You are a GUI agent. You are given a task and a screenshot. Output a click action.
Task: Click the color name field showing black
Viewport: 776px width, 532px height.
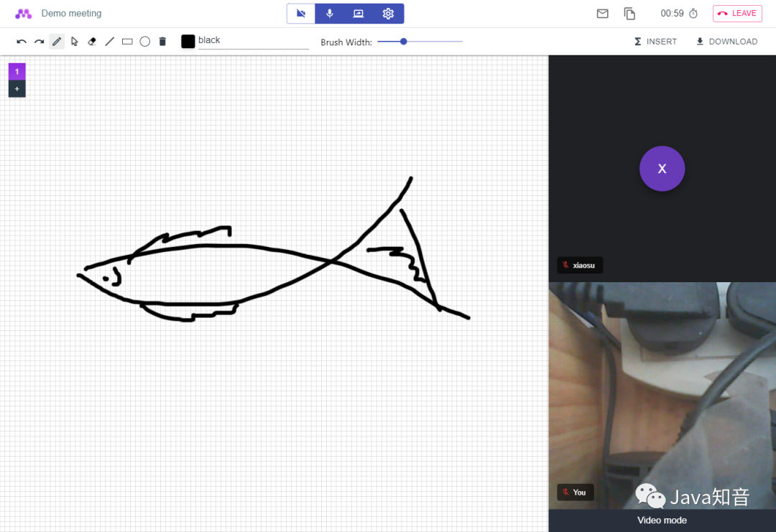click(x=254, y=40)
